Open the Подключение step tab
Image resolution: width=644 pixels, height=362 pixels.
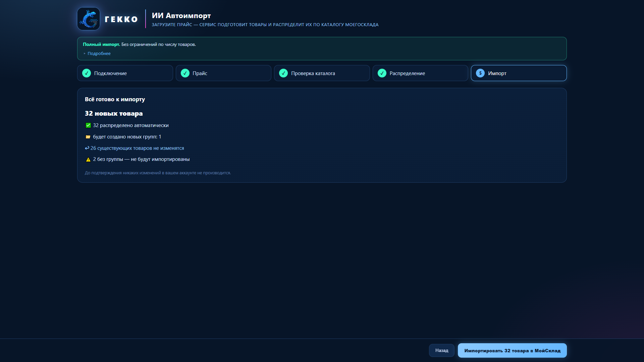point(125,73)
